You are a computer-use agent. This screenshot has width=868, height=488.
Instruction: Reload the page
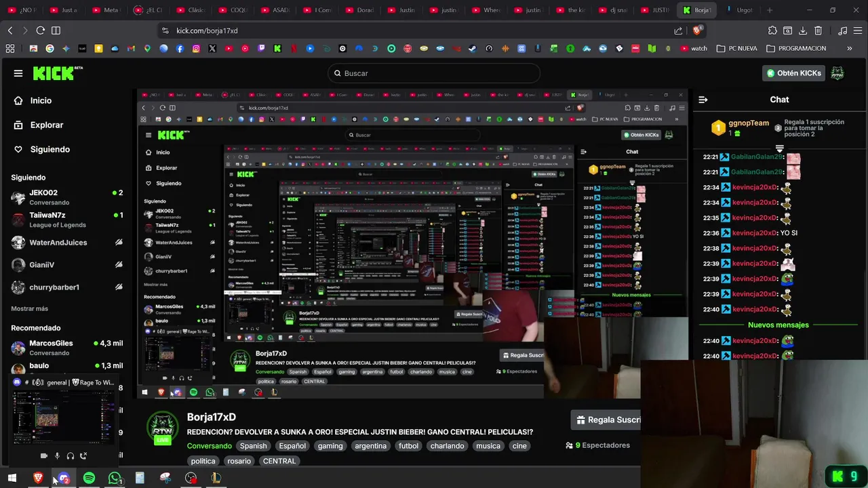click(40, 30)
